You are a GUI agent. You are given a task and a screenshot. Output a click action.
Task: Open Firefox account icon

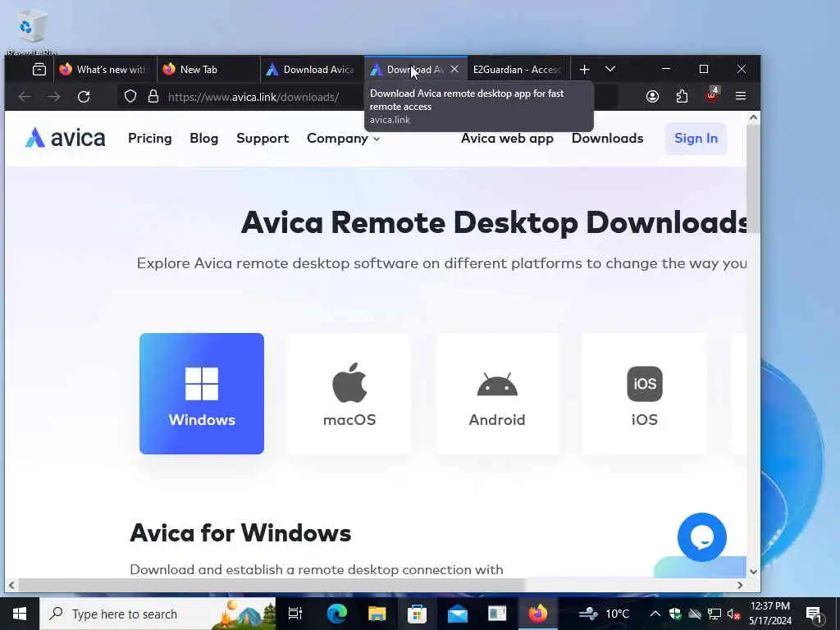tap(652, 97)
